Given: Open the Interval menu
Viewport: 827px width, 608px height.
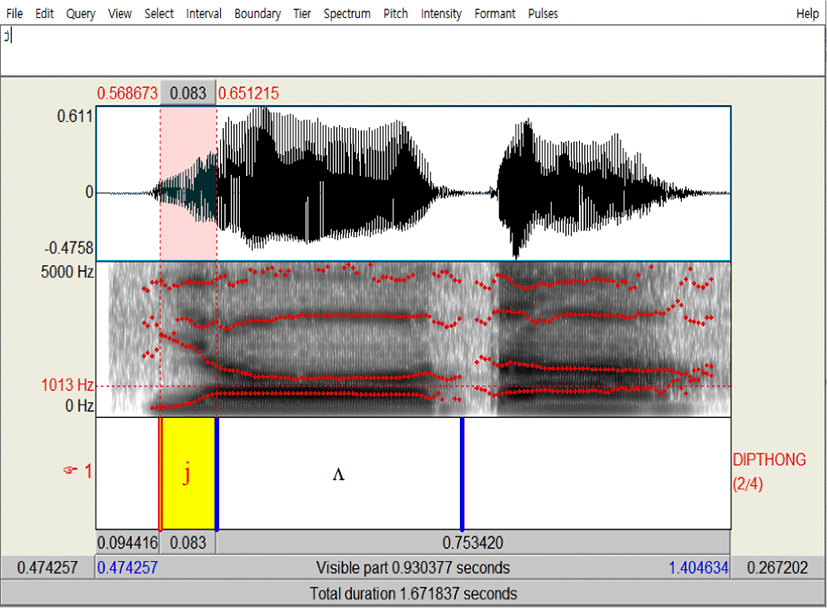Looking at the screenshot, I should tap(204, 13).
